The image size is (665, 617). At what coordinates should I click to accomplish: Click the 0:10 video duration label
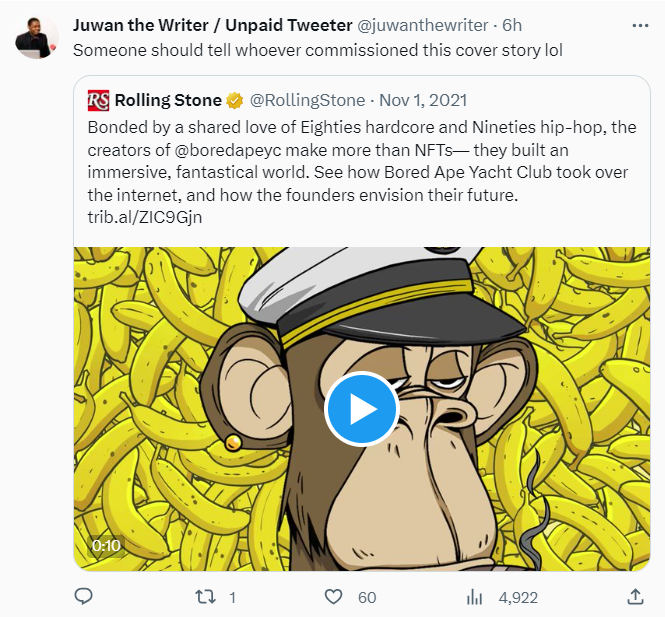point(106,546)
